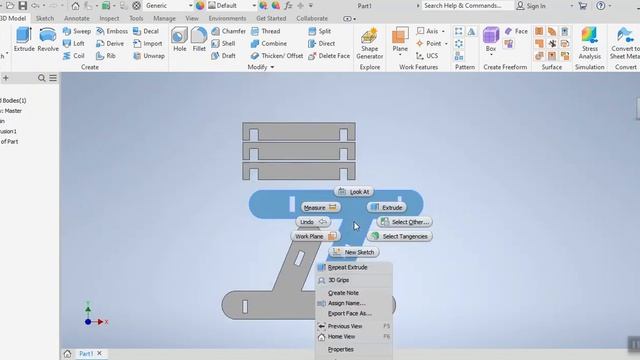The width and height of the screenshot is (640, 360).
Task: Open the Environments tab
Action: pos(227,18)
